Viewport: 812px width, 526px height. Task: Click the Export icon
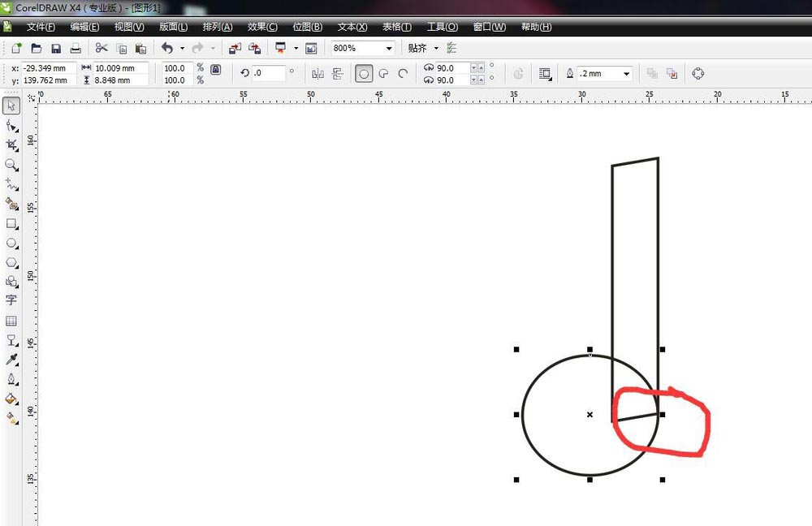[x=254, y=48]
